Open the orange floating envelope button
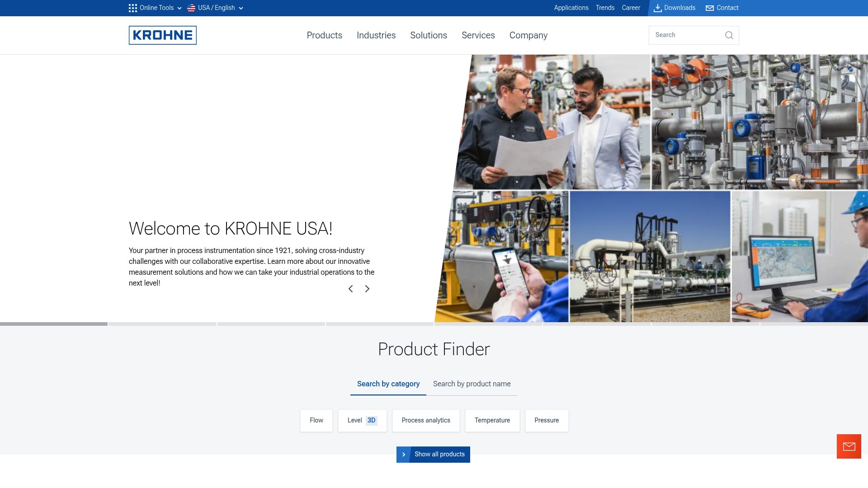Image resolution: width=868 pixels, height=488 pixels. (849, 446)
